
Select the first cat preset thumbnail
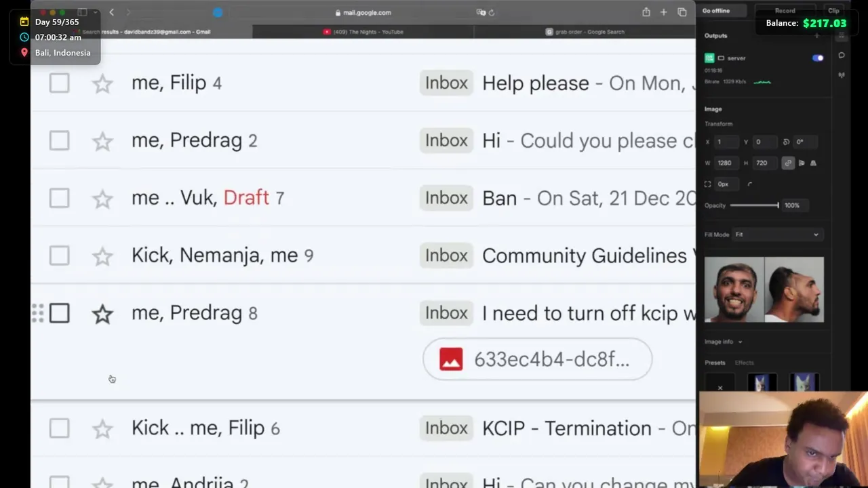762,382
